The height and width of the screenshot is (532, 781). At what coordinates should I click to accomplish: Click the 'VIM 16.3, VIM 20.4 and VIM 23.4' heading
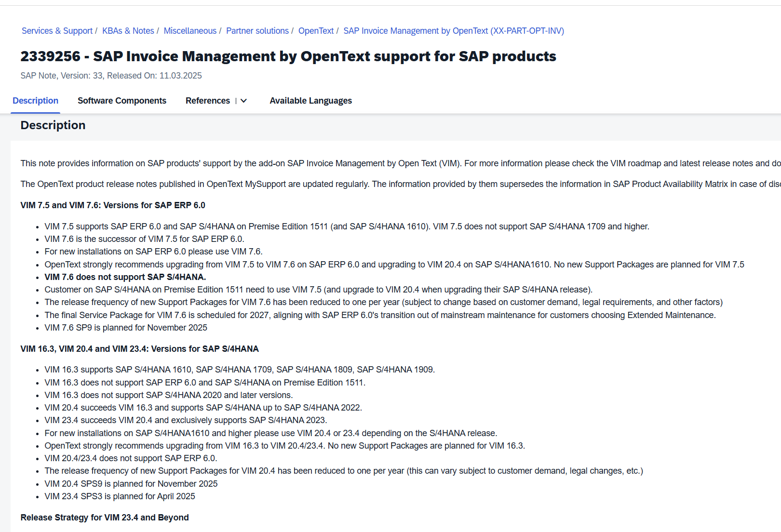140,349
